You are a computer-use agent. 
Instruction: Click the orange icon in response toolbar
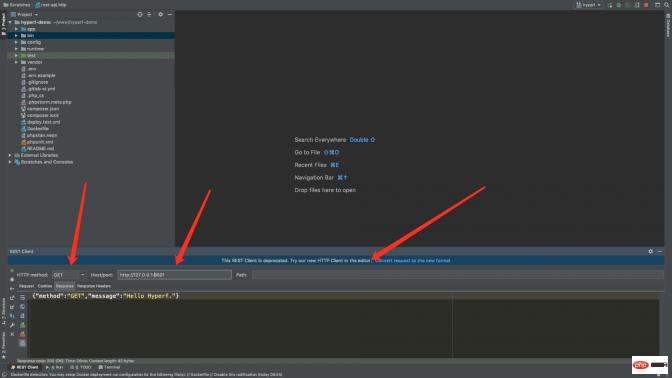pyautogui.click(x=23, y=334)
